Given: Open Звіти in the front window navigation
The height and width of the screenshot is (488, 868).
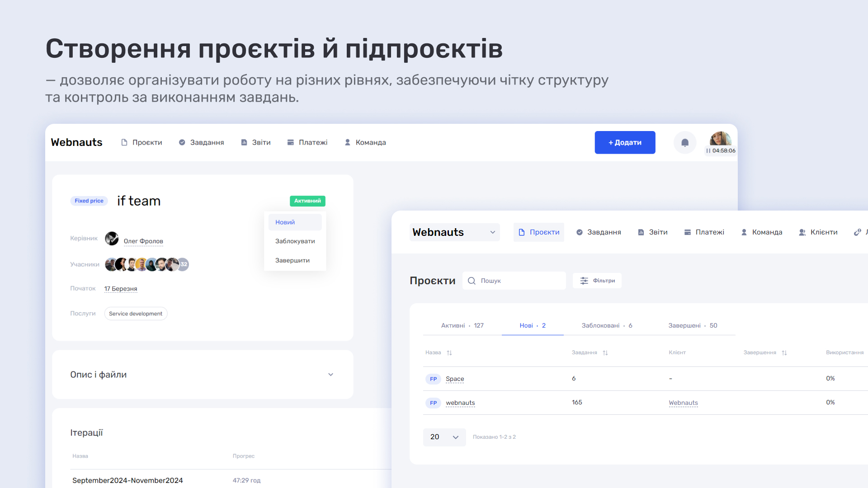Looking at the screenshot, I should [x=653, y=232].
